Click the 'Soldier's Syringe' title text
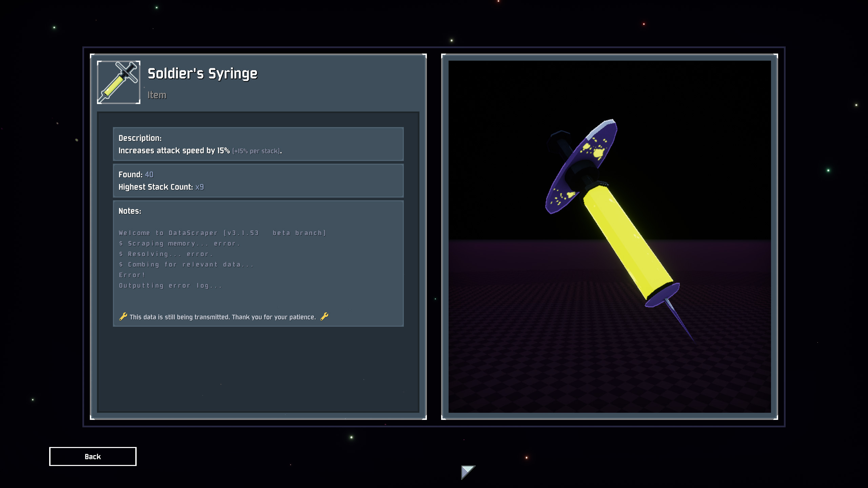 tap(202, 74)
